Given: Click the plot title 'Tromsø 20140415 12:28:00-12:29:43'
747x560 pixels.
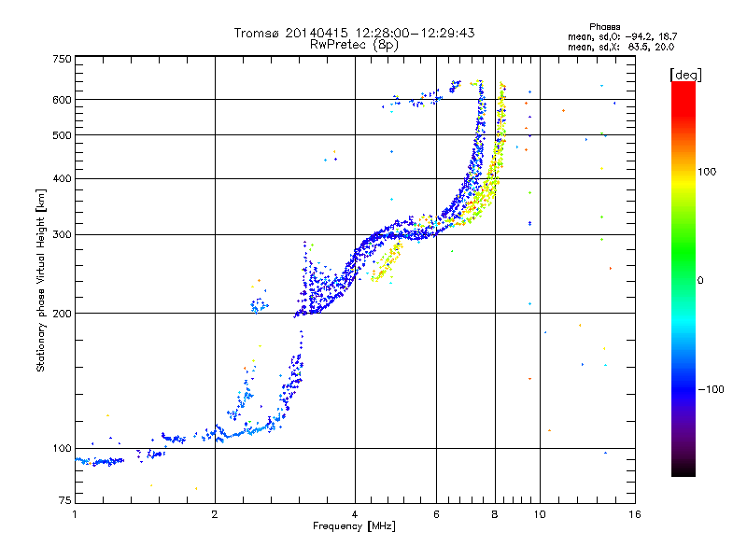Looking at the screenshot, I should (x=354, y=33).
